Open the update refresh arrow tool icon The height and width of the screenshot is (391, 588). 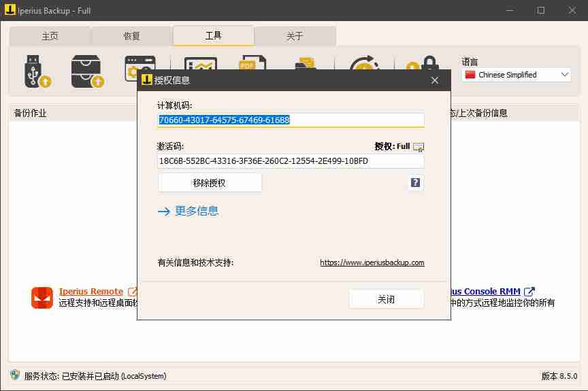[364, 63]
